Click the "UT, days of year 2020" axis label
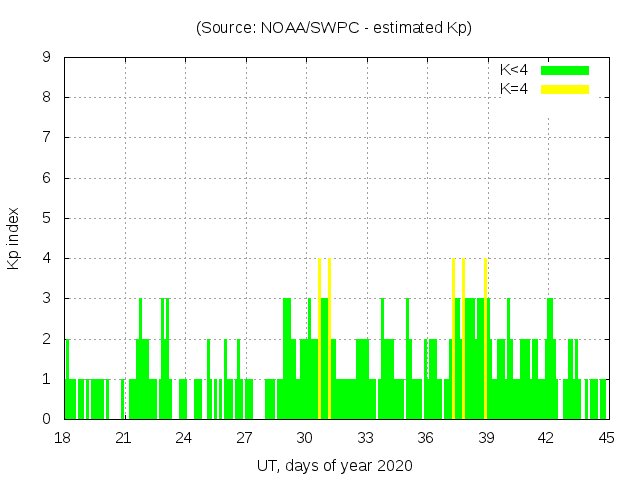This screenshot has width=640, height=480. [x=333, y=465]
